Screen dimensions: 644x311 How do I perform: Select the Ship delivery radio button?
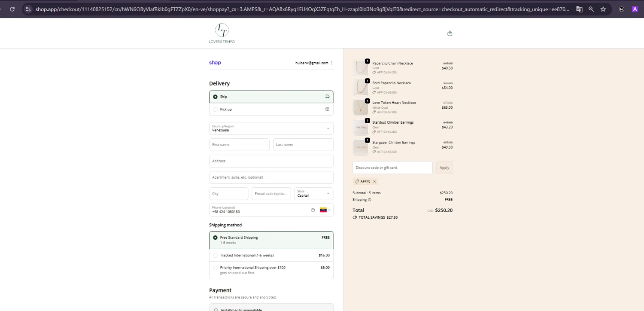coord(215,97)
